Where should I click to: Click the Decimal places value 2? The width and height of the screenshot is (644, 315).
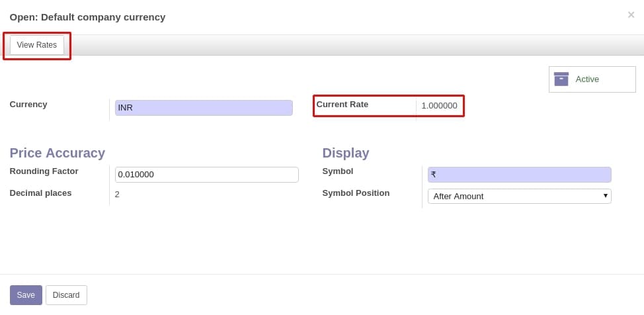(117, 194)
